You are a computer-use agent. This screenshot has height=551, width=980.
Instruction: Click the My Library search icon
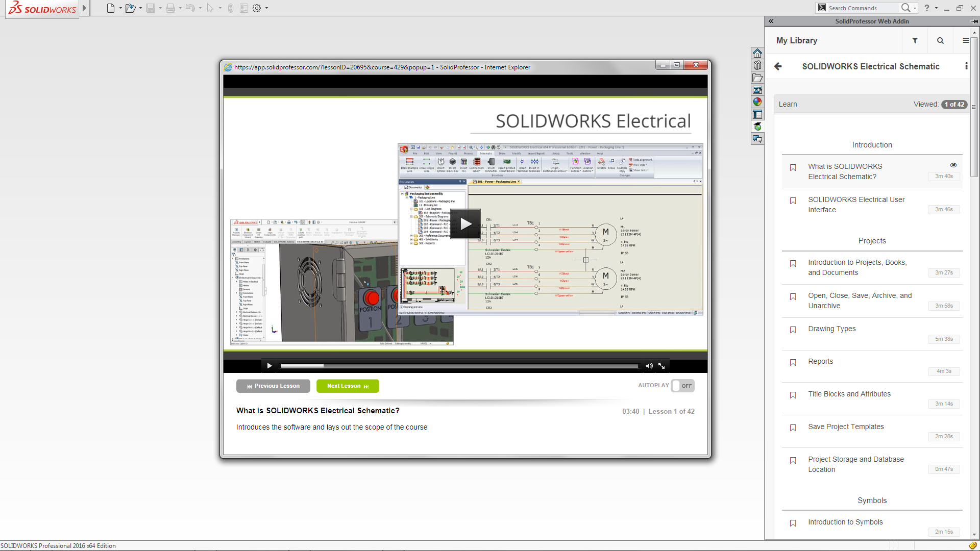(x=940, y=41)
